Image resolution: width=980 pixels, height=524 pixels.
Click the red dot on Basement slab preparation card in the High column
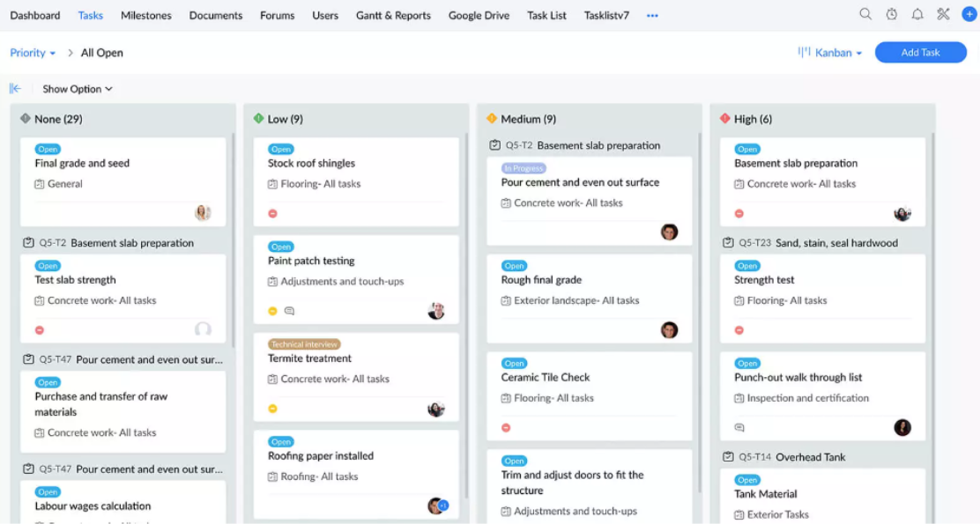[x=739, y=214]
